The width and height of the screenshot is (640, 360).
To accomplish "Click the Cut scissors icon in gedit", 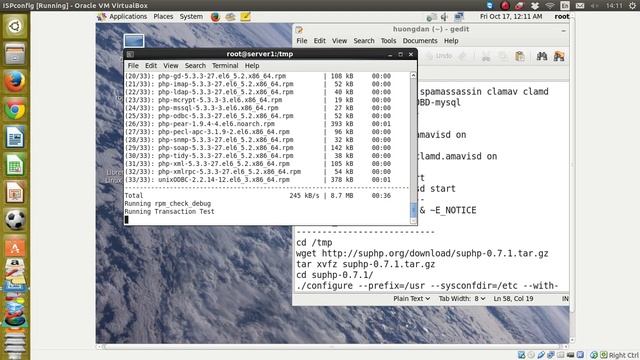I will pyautogui.click(x=486, y=56).
